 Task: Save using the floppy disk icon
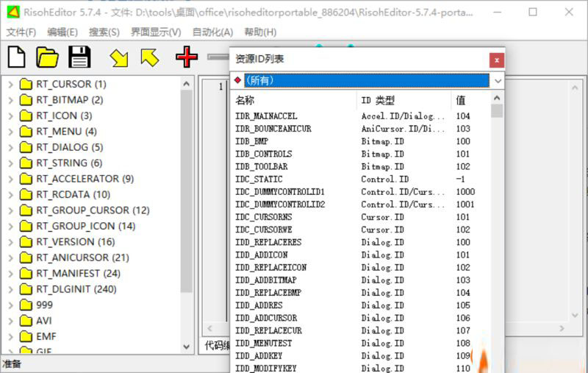point(79,57)
